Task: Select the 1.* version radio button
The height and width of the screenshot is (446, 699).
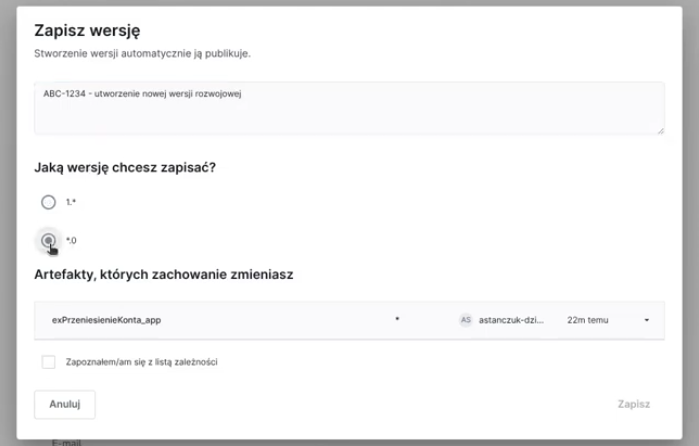Action: click(48, 202)
